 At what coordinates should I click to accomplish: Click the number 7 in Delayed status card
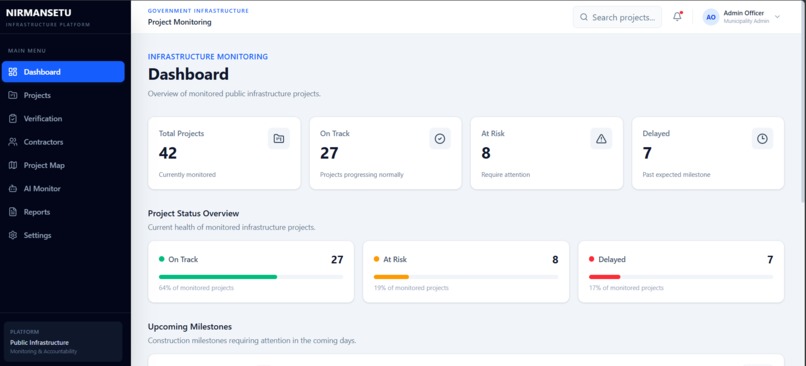[770, 260]
